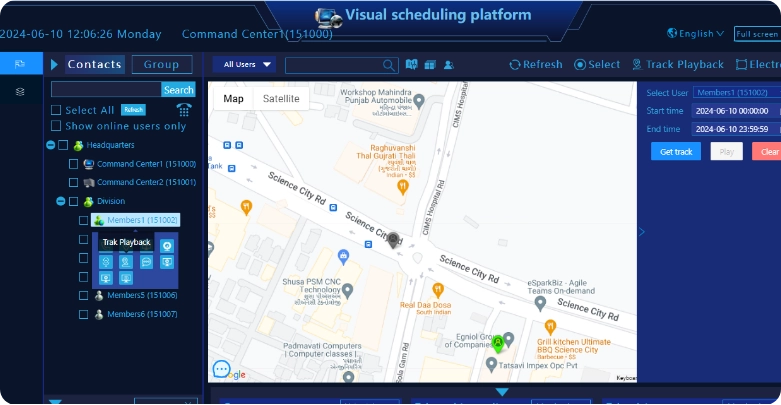Click the Full screen button
The width and height of the screenshot is (781, 405).
pyautogui.click(x=756, y=34)
